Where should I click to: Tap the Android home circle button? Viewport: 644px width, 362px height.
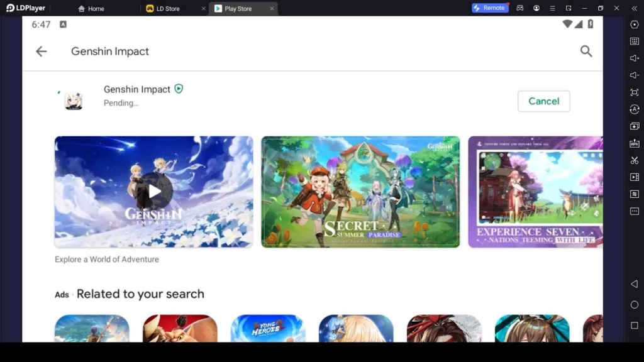click(x=635, y=305)
